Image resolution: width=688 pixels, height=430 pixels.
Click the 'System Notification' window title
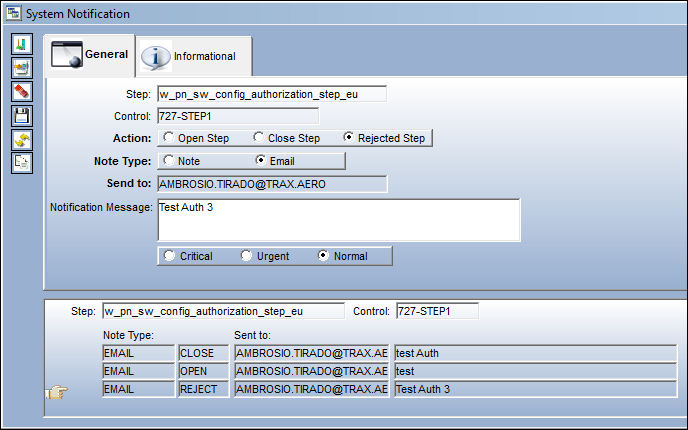pyautogui.click(x=78, y=14)
